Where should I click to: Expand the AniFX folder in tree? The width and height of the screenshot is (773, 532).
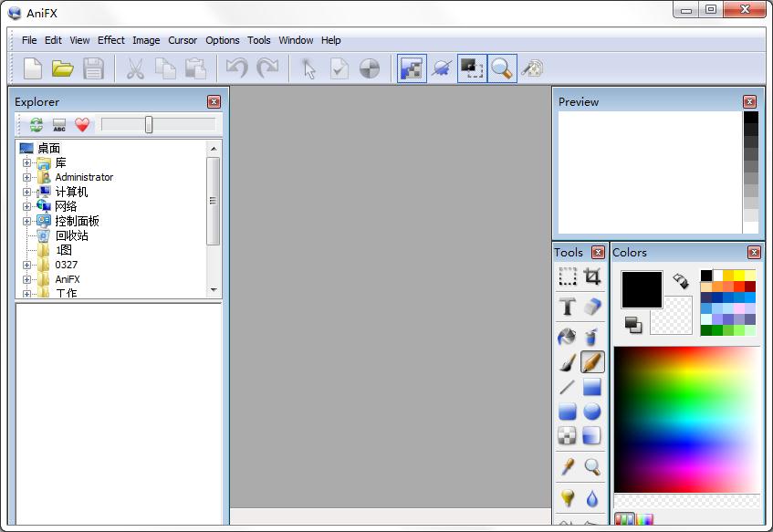click(x=27, y=279)
